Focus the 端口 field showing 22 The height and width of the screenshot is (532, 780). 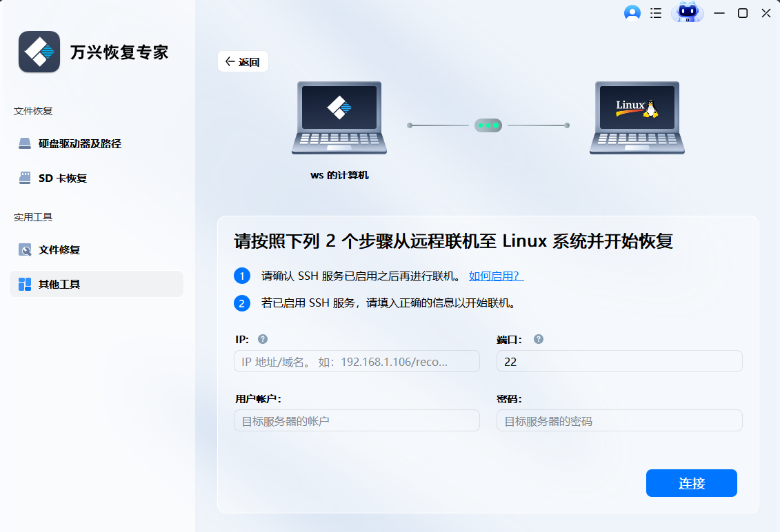(x=619, y=362)
